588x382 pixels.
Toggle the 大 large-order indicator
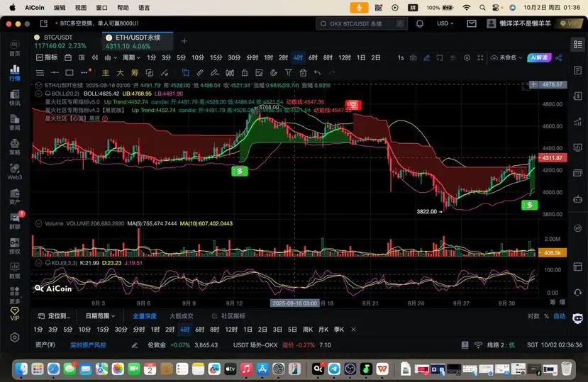[120, 73]
